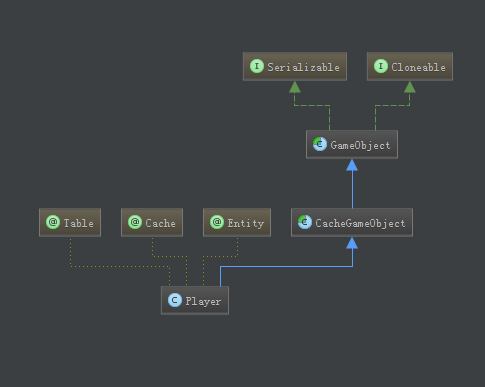The height and width of the screenshot is (387, 485).
Task: Click the Player class icon
Action: 175,300
